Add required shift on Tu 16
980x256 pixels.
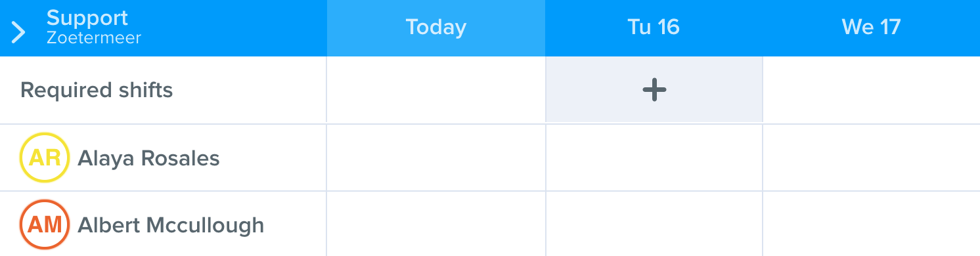pos(654,89)
